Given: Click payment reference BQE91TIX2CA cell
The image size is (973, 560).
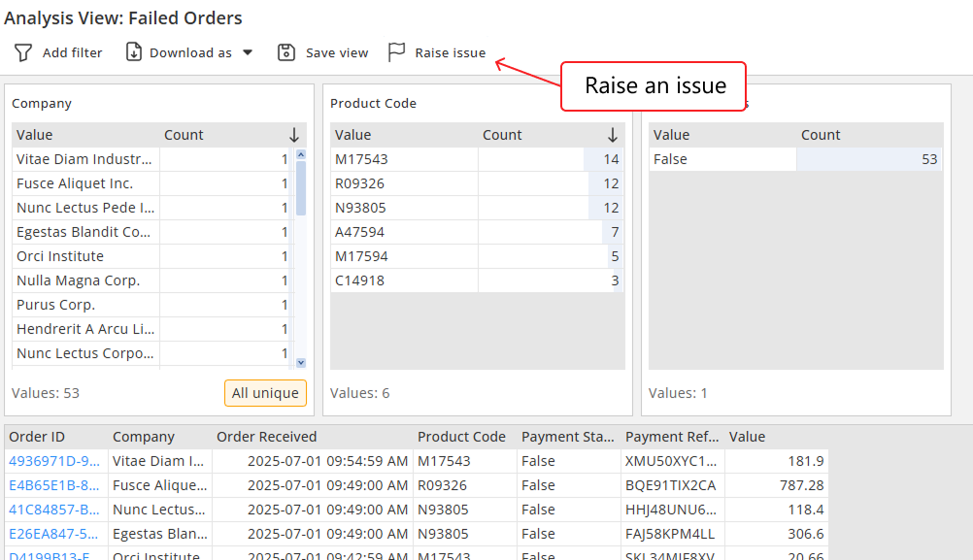Looking at the screenshot, I should click(673, 485).
